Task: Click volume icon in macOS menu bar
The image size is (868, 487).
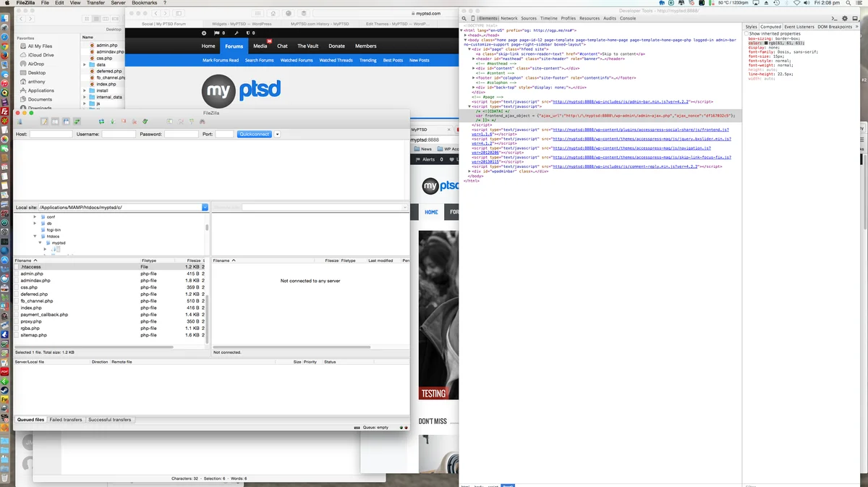Action: point(806,3)
